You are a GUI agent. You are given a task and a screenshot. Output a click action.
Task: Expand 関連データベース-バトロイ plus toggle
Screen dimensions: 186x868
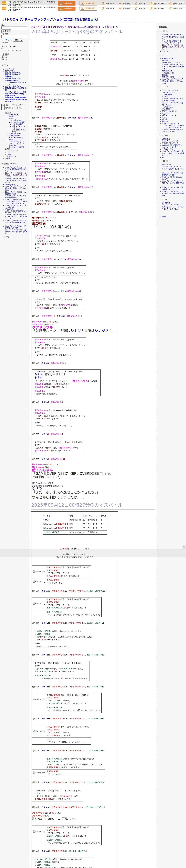pyautogui.click(x=3, y=105)
